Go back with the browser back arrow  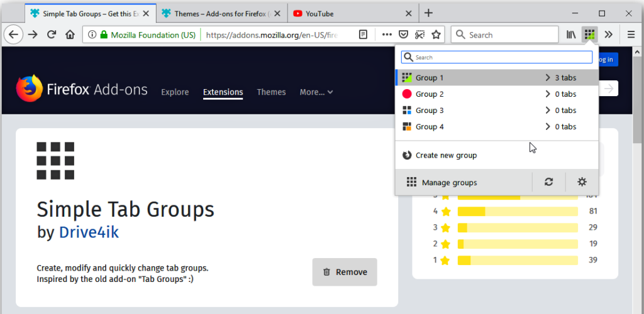[x=13, y=35]
